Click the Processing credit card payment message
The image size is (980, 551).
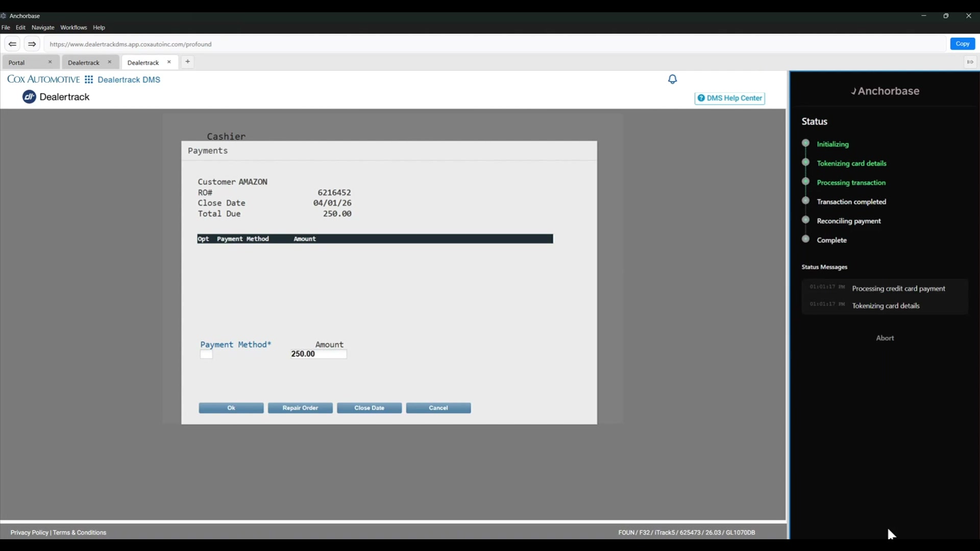[898, 289]
